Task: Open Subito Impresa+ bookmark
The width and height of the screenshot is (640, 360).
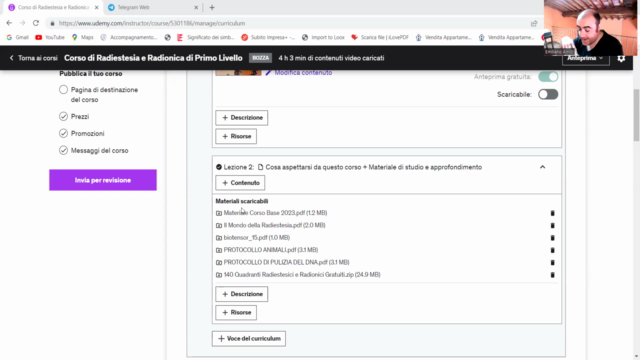Action: coord(268,37)
